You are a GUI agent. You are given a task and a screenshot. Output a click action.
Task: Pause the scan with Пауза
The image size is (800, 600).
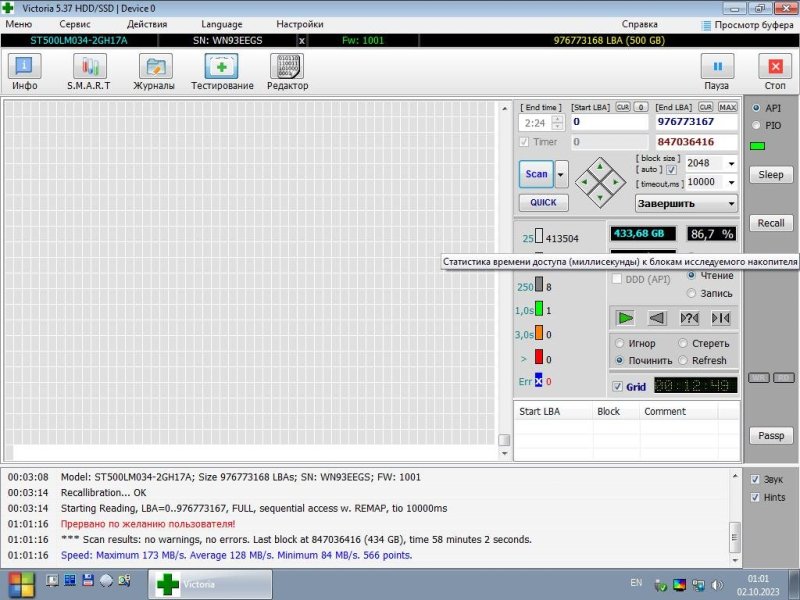[x=716, y=68]
